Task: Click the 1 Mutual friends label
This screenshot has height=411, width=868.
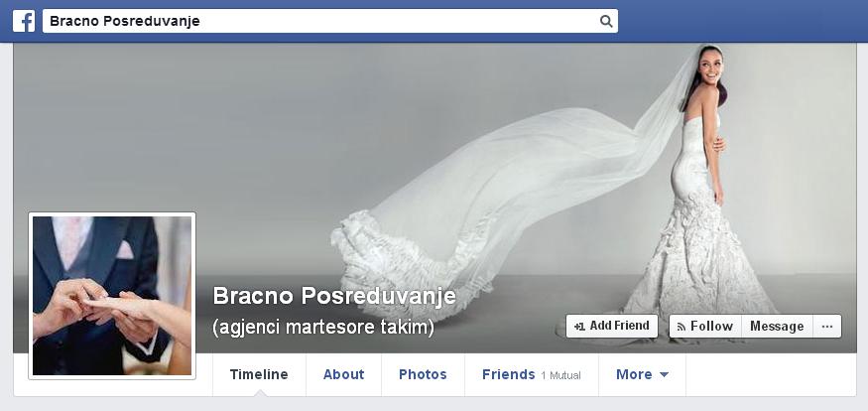Action: click(x=561, y=375)
